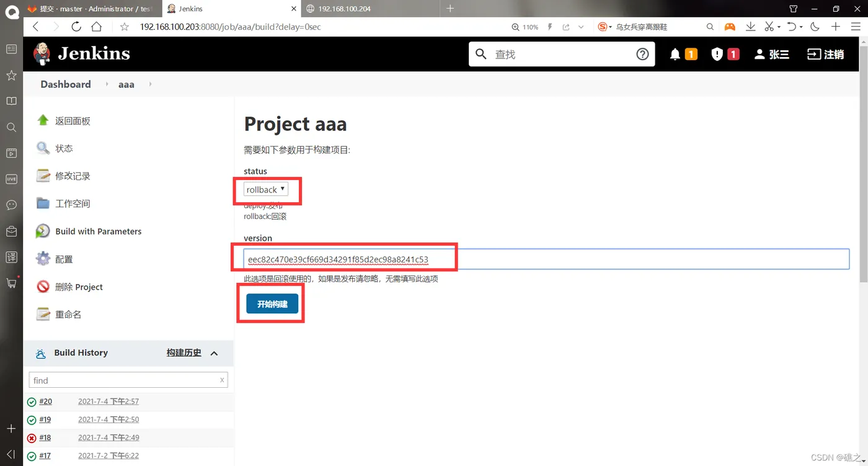868x466 pixels.
Task: Open the dropdown arrow beside the undo icon
Action: pos(801,27)
